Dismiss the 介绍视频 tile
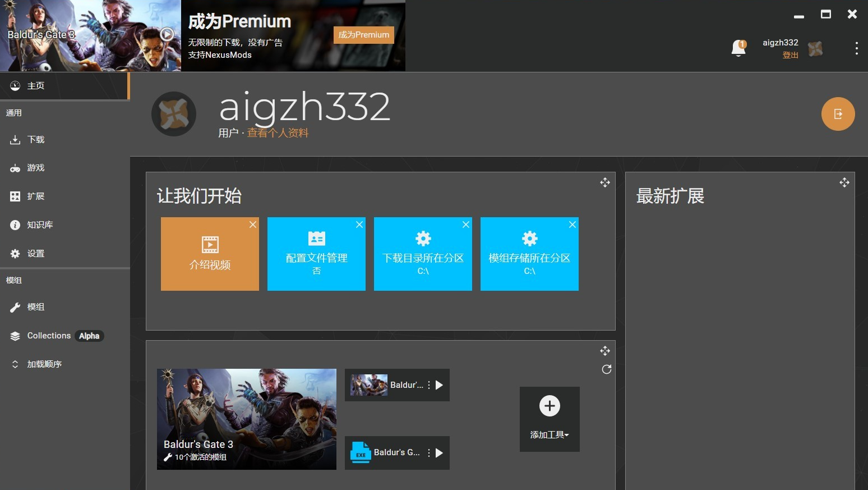 coord(253,225)
